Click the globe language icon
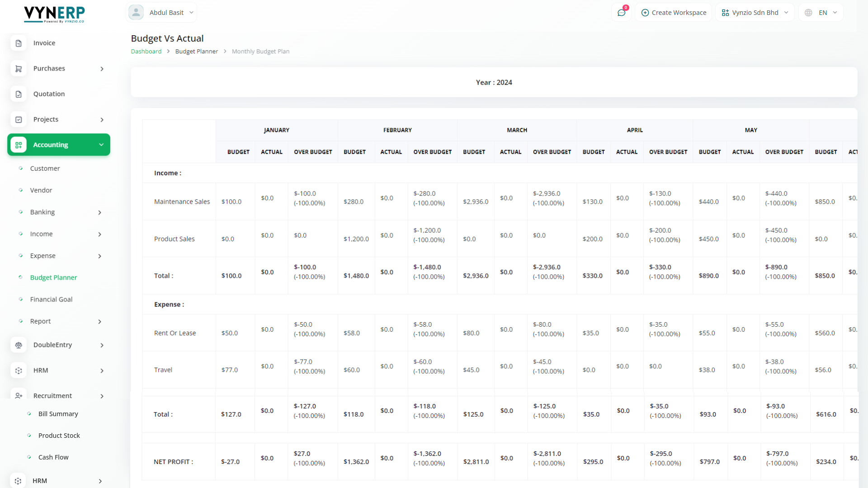Image resolution: width=868 pixels, height=488 pixels. click(808, 13)
